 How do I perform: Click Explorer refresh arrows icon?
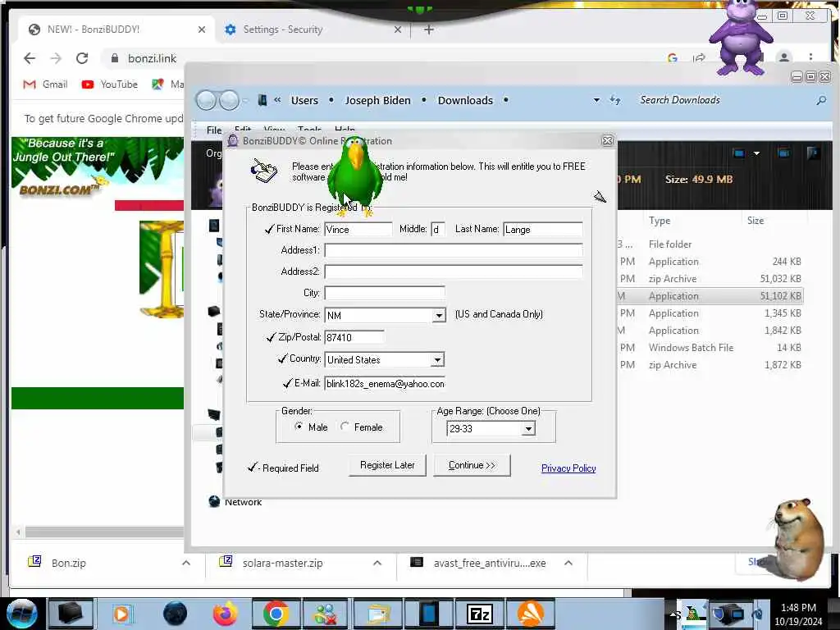[615, 100]
